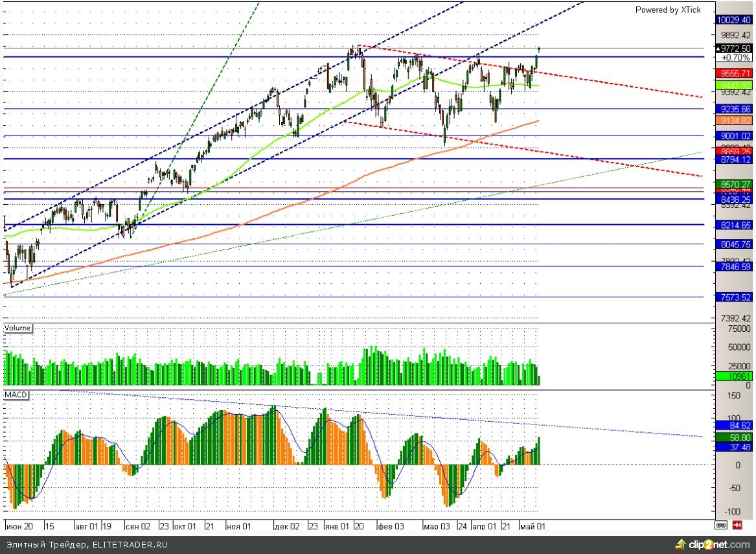Select the 10029.40 price level label

click(734, 20)
